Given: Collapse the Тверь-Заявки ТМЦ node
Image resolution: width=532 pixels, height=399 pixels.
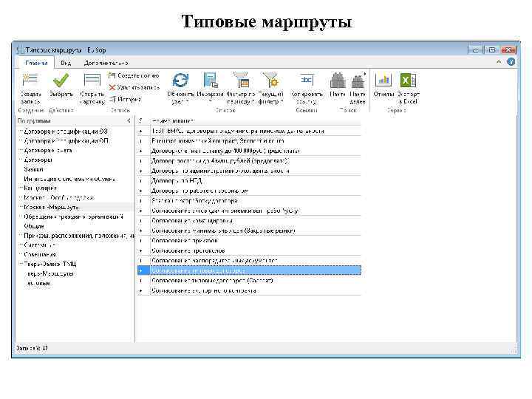Looking at the screenshot, I should tap(21, 264).
